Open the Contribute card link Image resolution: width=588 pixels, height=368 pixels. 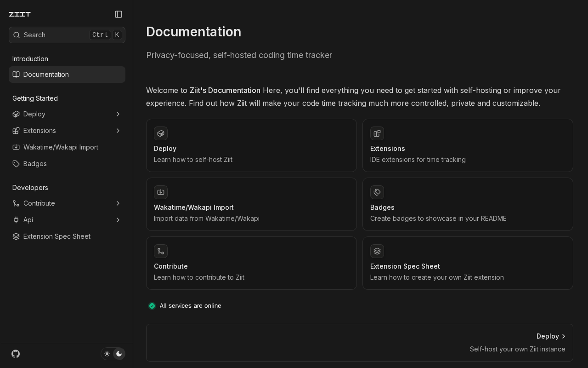point(251,263)
